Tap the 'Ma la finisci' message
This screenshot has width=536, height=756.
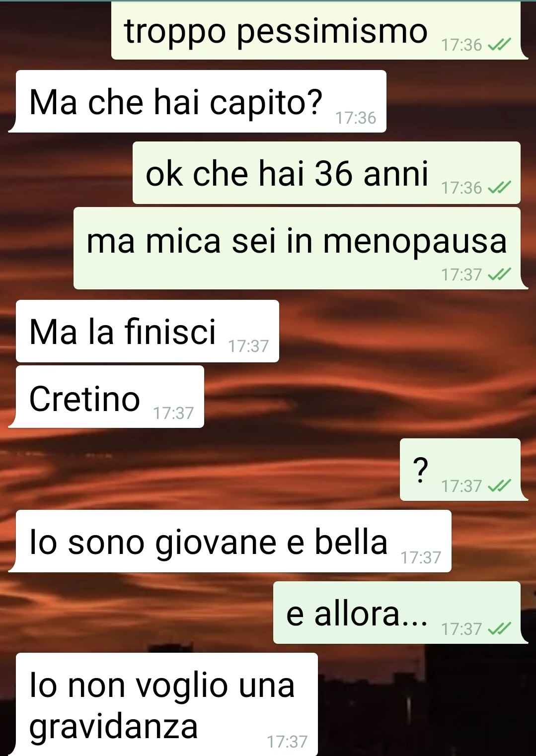(148, 331)
